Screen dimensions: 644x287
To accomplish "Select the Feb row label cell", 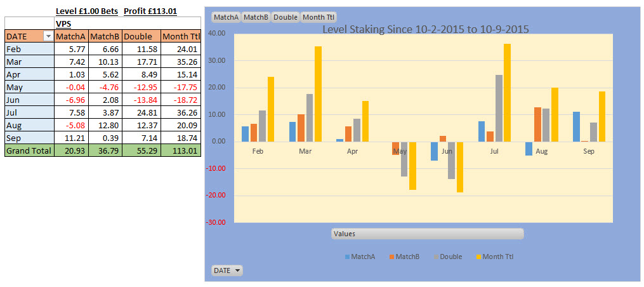I will point(30,50).
